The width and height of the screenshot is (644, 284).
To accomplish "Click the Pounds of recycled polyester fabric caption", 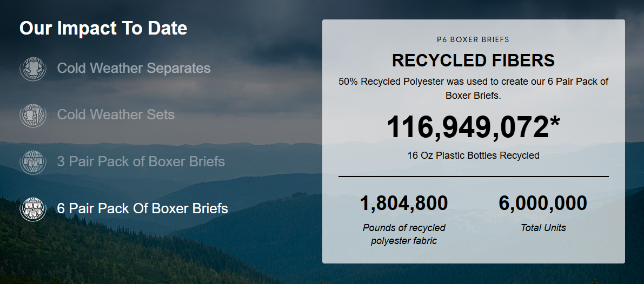I will click(x=404, y=234).
